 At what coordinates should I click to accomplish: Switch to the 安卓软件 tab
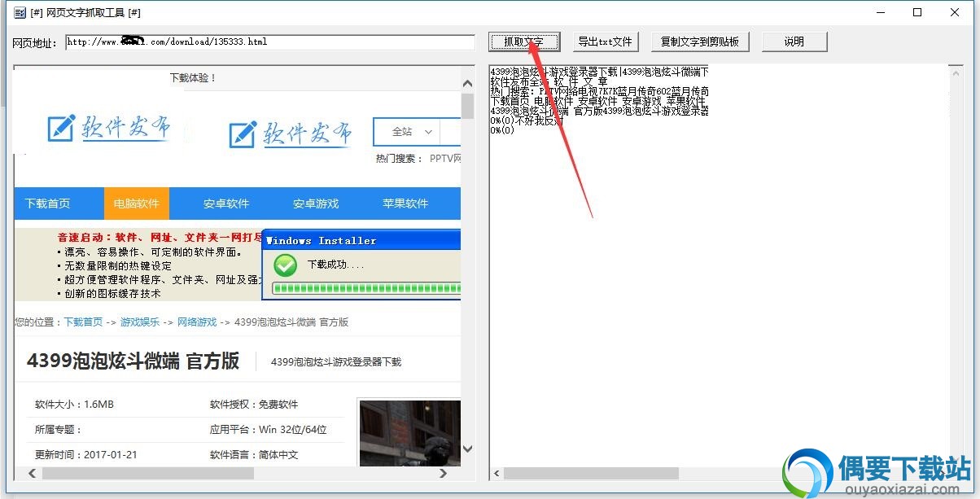coord(226,204)
